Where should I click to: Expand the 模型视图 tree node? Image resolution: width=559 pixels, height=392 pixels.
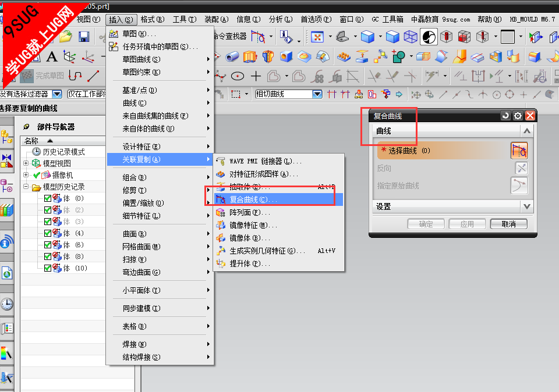coord(26,163)
